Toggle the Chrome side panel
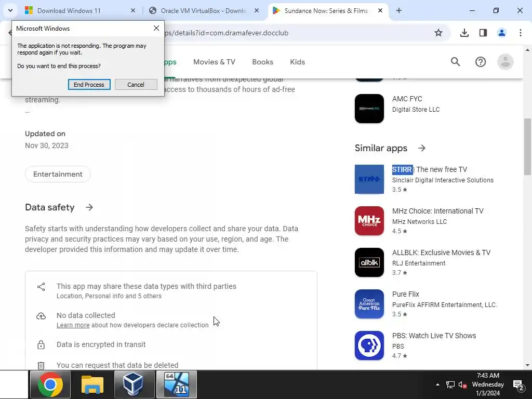Viewport: 532px width, 399px height. pos(483,33)
